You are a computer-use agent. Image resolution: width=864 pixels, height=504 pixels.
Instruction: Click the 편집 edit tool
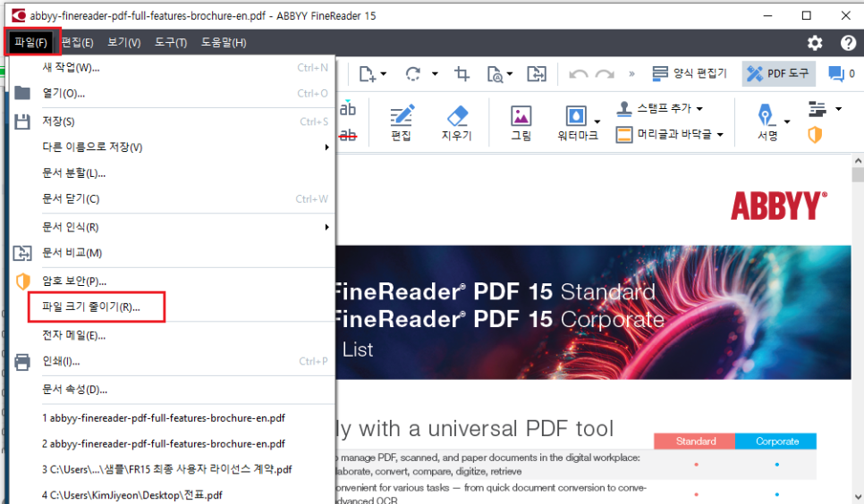click(x=401, y=122)
